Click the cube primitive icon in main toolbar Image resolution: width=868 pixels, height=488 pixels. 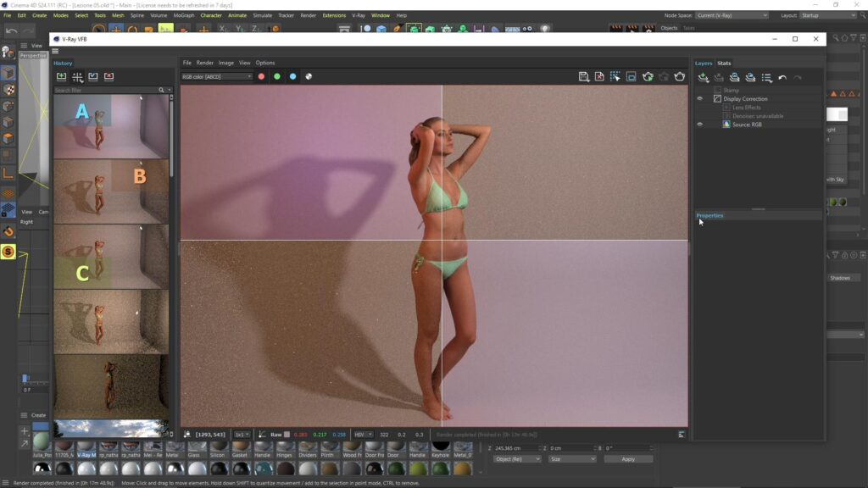coord(381,30)
